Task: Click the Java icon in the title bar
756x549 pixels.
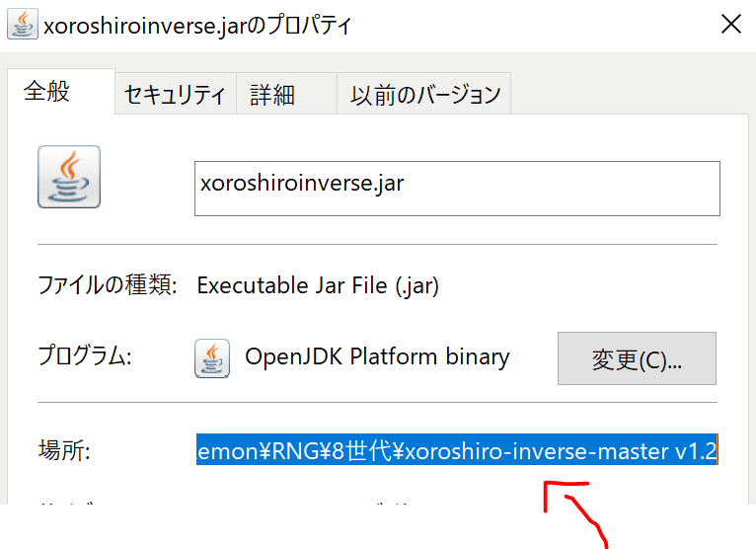Action: [22, 24]
